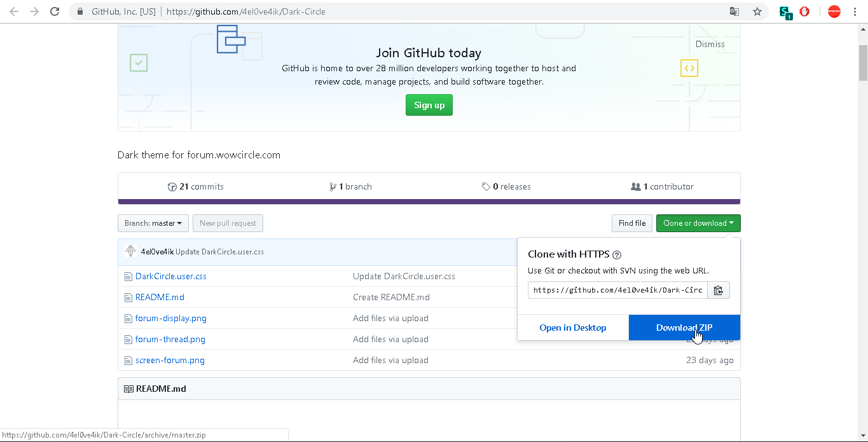
Task: Click the Download ZIP button
Action: pyautogui.click(x=684, y=328)
